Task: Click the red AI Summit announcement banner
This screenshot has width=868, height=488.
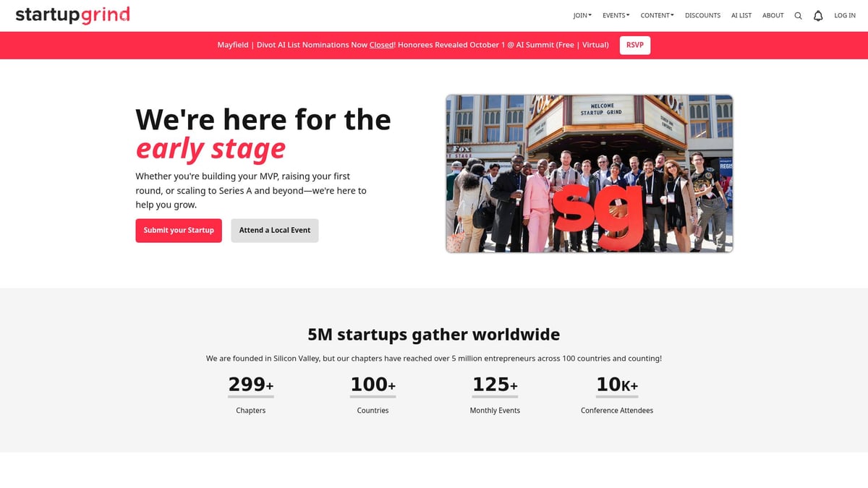Action: [434, 45]
